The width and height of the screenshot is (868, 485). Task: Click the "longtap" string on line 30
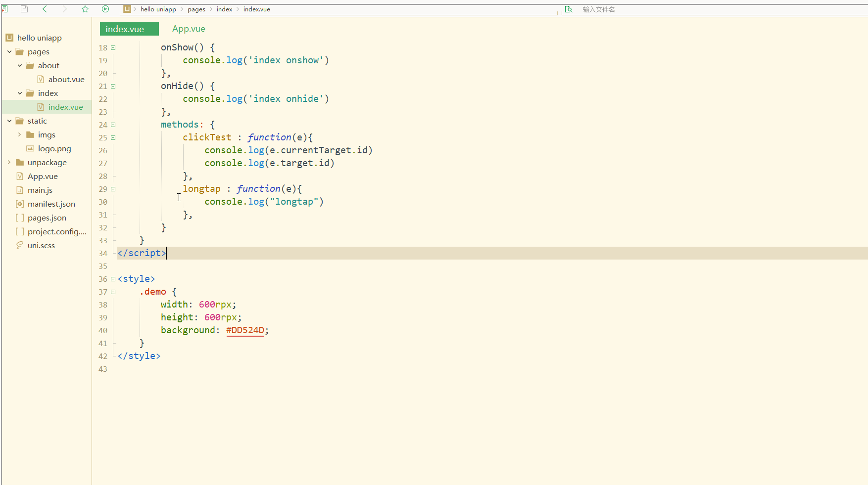coord(294,202)
